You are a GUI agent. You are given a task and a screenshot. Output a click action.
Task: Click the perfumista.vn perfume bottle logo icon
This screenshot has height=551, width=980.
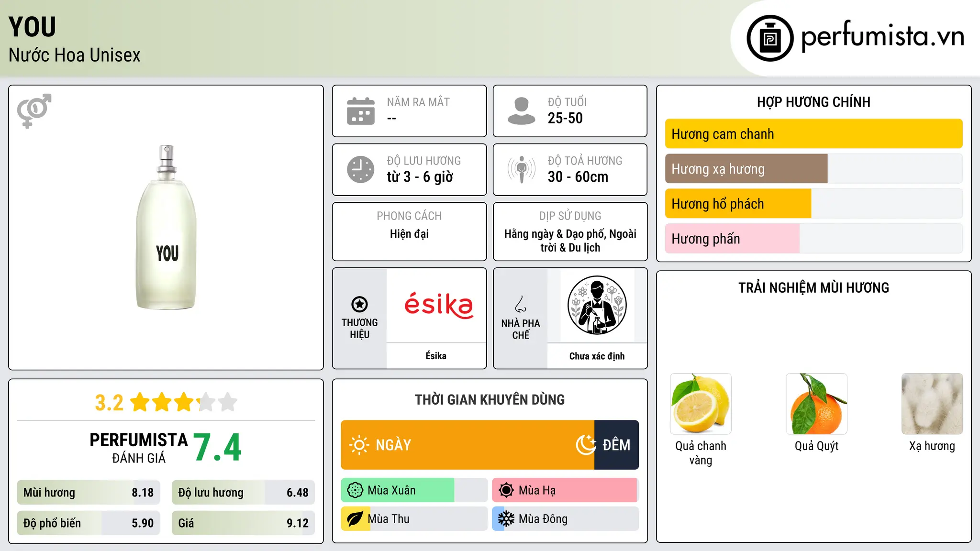point(770,38)
